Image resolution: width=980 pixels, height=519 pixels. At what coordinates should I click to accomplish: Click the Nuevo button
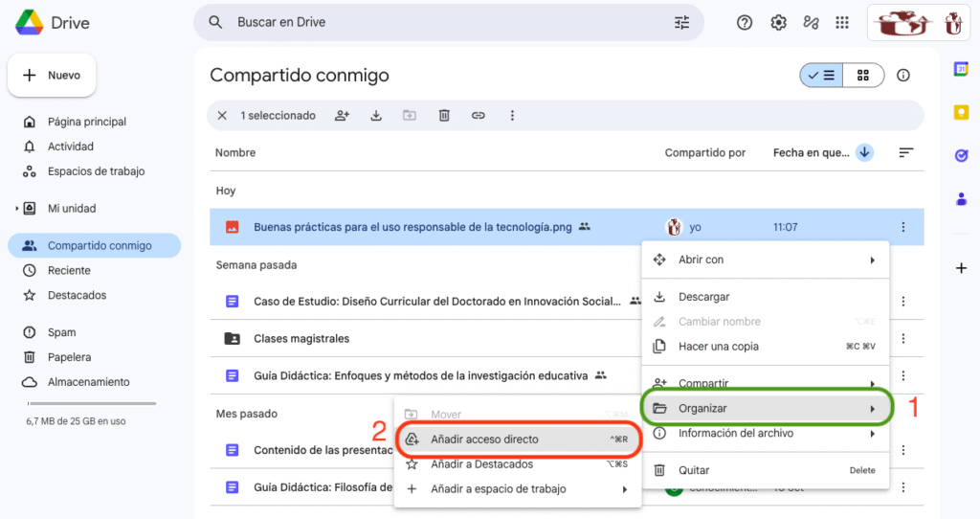point(52,76)
